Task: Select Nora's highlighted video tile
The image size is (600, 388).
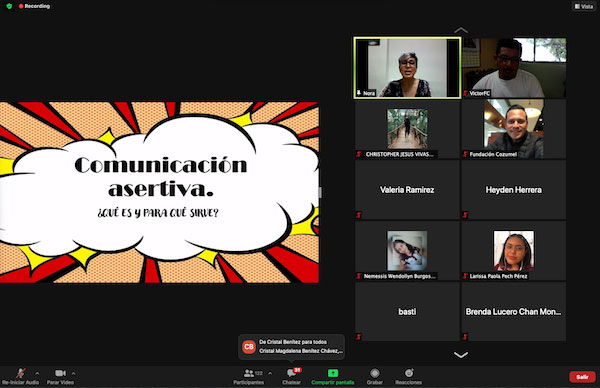Action: (407, 68)
